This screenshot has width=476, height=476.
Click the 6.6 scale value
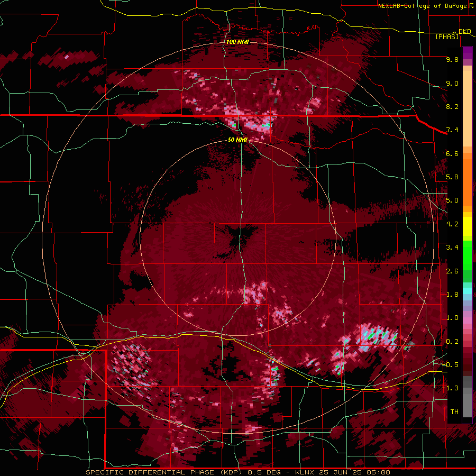click(452, 153)
